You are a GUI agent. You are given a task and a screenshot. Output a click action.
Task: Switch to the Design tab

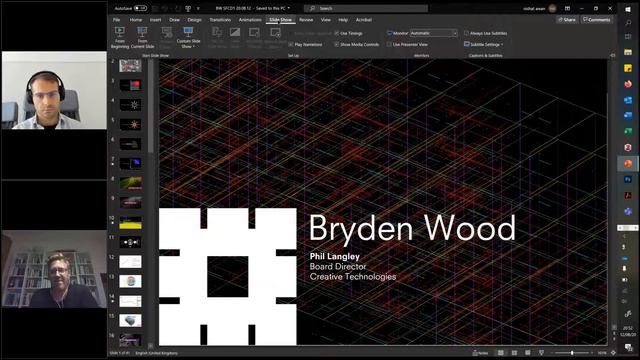coord(194,20)
